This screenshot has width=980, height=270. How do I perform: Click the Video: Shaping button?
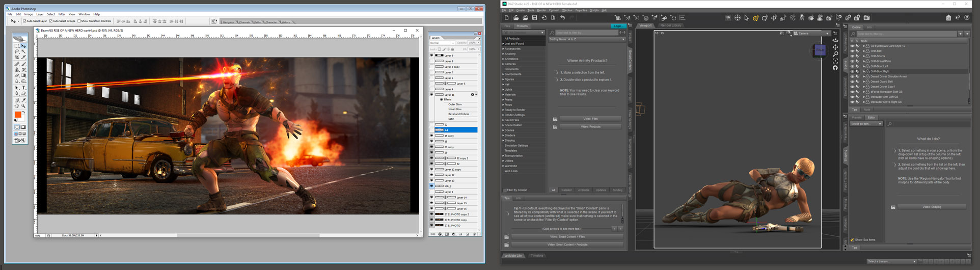932,207
